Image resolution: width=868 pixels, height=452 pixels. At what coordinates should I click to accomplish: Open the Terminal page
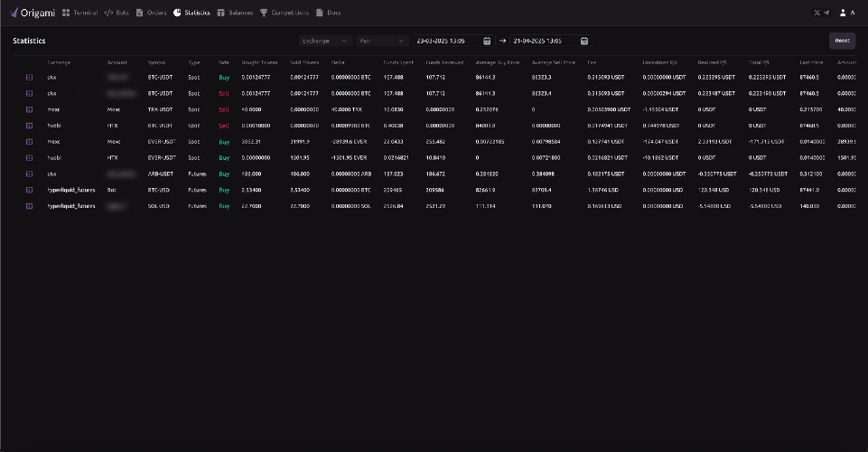[x=79, y=13]
